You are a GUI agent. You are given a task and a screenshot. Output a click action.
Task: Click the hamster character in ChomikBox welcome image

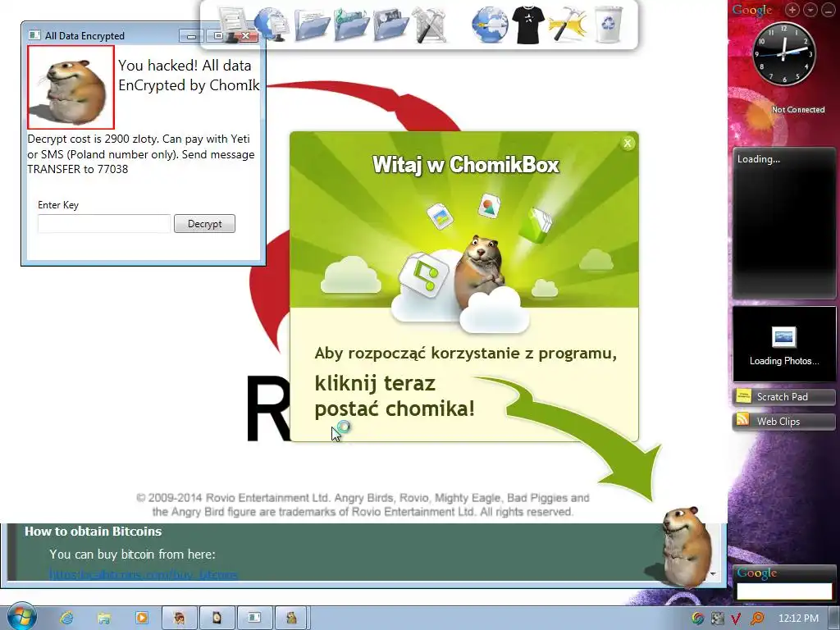pos(479,271)
